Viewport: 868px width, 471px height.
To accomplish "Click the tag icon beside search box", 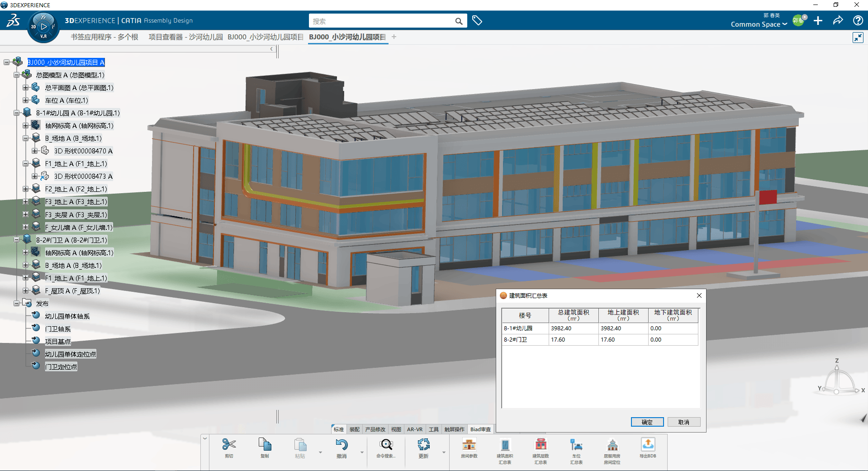I will pyautogui.click(x=477, y=21).
